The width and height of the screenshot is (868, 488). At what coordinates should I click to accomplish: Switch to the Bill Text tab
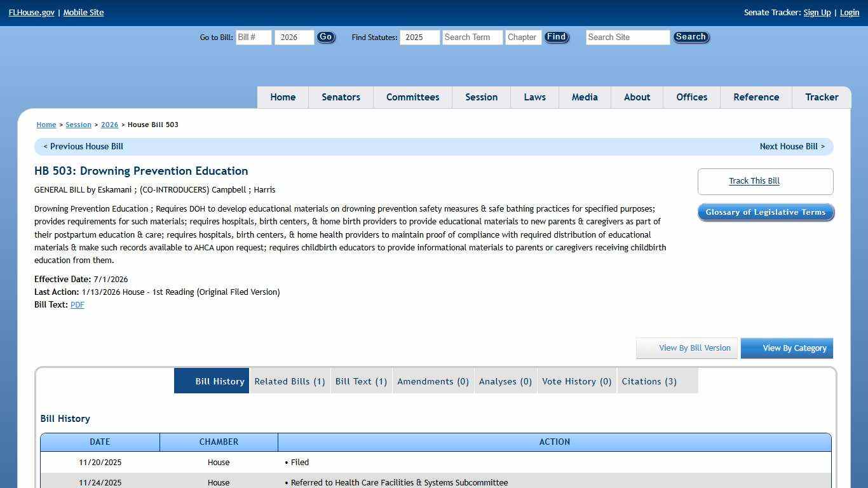361,381
